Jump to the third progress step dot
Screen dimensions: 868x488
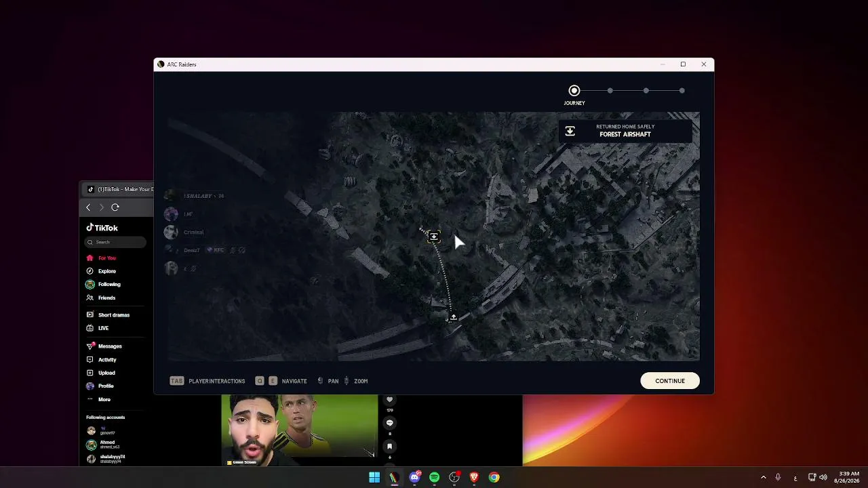pyautogui.click(x=646, y=91)
